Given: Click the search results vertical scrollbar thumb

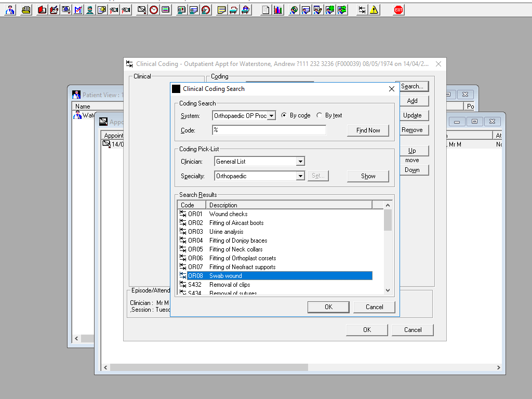Looking at the screenshot, I should pyautogui.click(x=388, y=220).
